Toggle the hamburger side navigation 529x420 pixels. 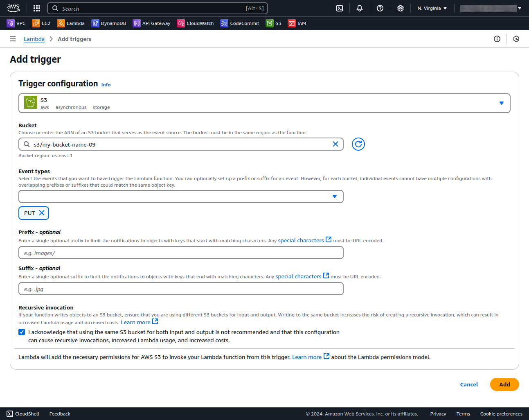coord(13,39)
